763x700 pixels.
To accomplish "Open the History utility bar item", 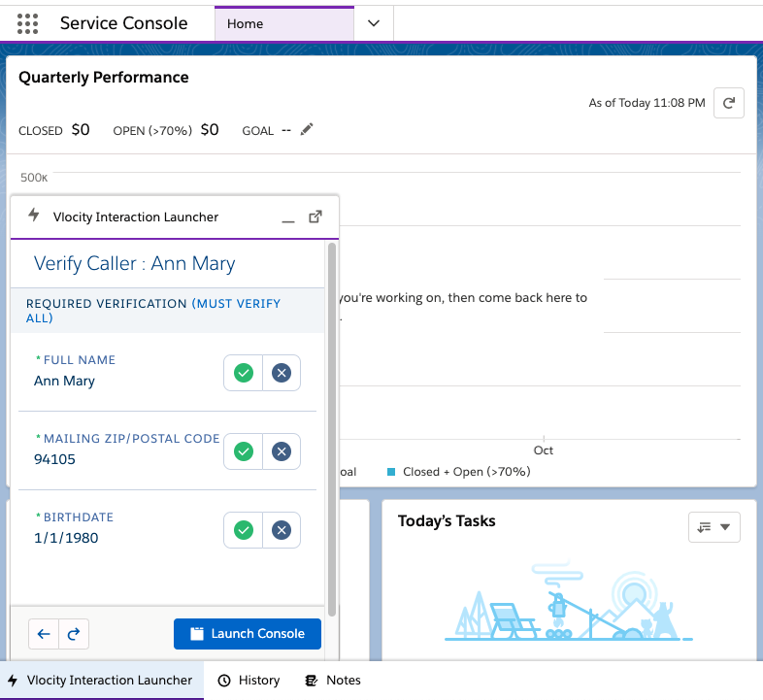I will (x=249, y=680).
